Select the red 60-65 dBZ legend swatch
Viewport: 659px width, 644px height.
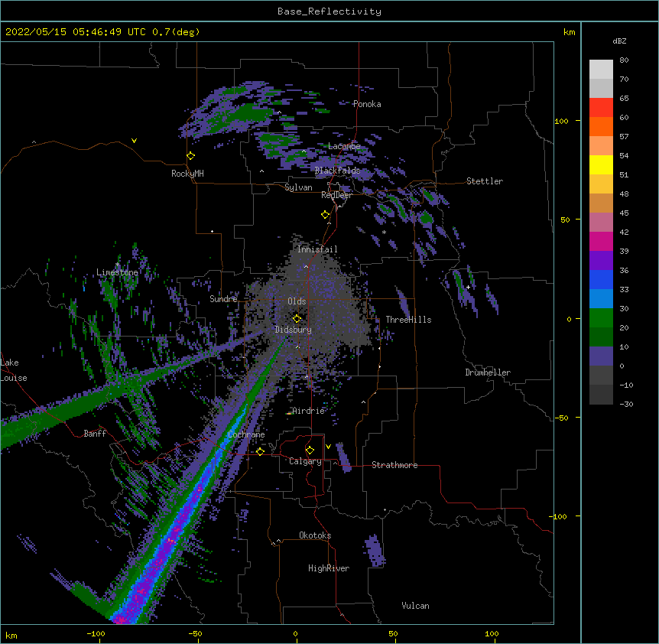[x=601, y=108]
